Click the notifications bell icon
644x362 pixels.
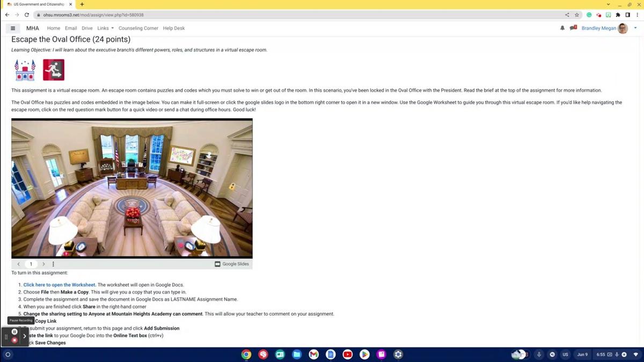(562, 28)
